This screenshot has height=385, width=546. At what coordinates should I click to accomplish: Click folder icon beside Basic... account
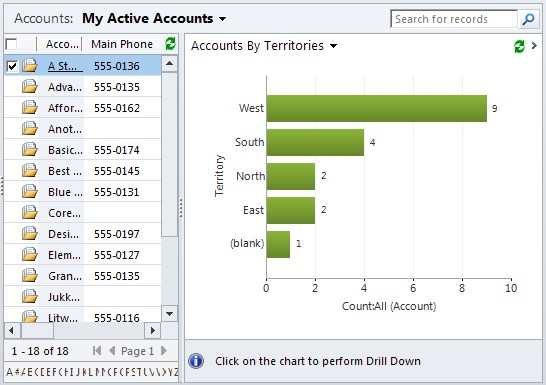click(x=30, y=149)
